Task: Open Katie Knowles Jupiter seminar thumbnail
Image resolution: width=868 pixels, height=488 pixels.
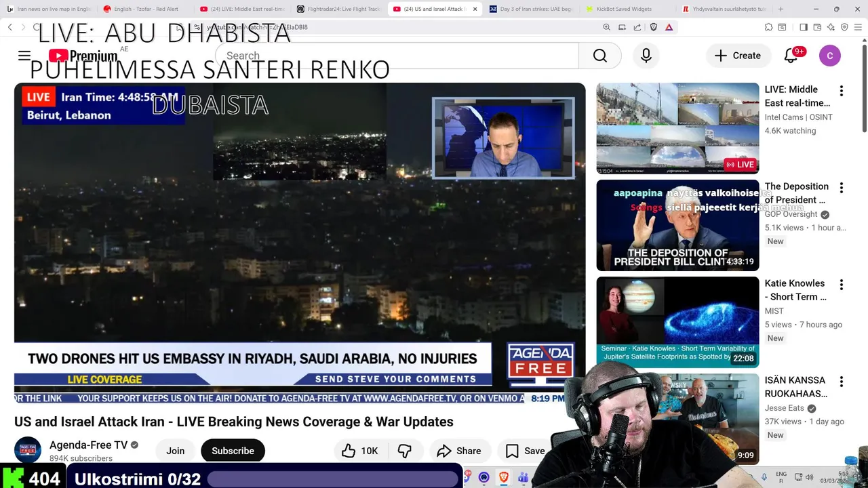Action: tap(677, 322)
